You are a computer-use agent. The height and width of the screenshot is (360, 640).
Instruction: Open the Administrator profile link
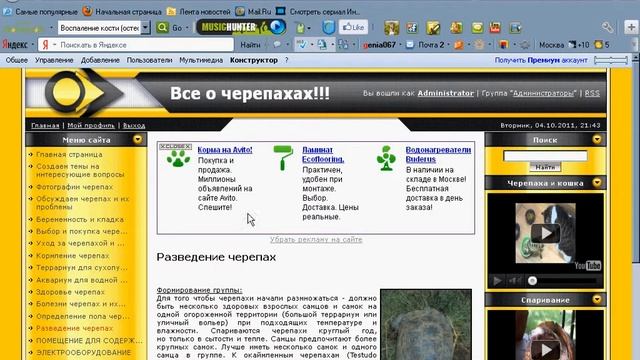(x=445, y=93)
